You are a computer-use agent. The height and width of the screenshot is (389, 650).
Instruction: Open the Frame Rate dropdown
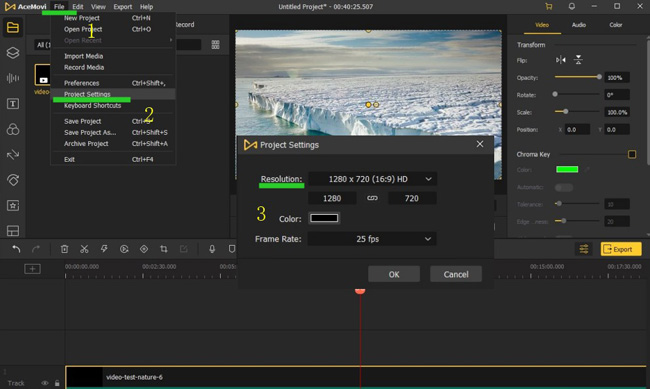coord(372,239)
